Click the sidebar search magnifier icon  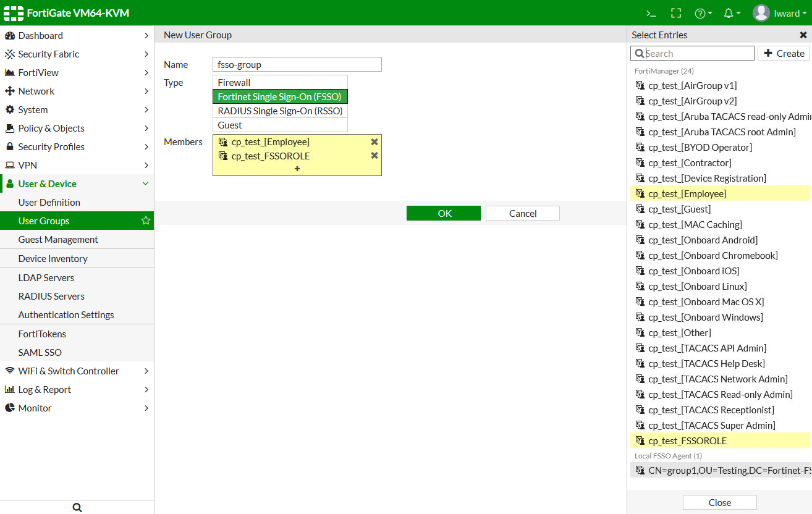click(x=77, y=507)
